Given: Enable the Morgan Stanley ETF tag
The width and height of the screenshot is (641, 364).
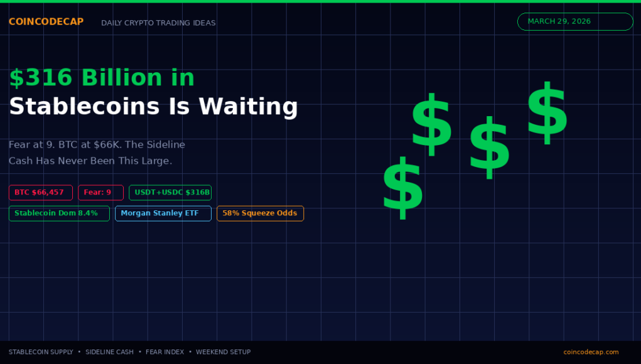Looking at the screenshot, I should coord(163,213).
